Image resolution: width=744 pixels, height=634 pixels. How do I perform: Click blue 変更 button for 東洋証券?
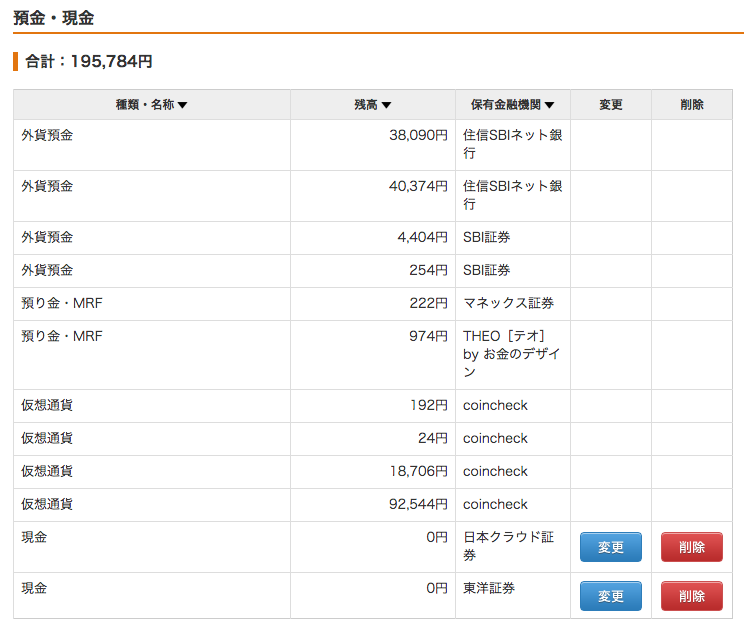[x=611, y=596]
